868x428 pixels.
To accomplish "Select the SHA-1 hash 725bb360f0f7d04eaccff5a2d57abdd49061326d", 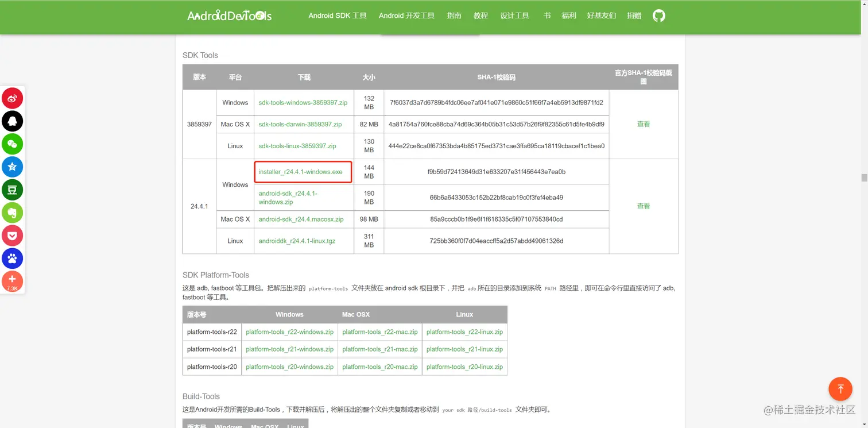I will [497, 241].
